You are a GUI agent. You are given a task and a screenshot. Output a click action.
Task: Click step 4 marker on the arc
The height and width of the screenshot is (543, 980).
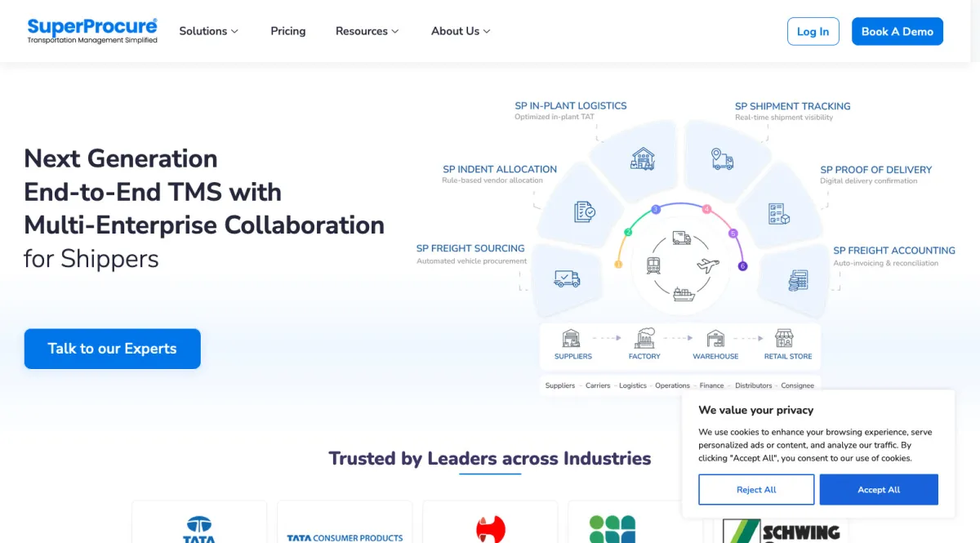[707, 210]
